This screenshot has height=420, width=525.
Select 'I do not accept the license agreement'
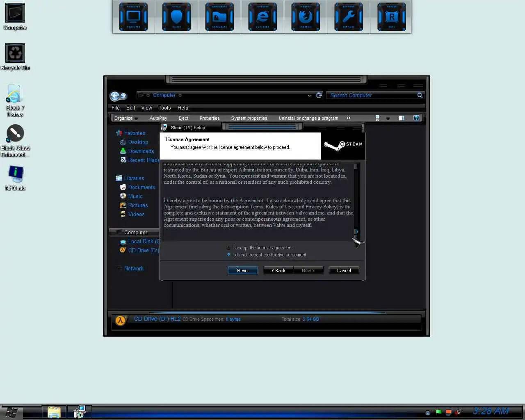click(266, 255)
